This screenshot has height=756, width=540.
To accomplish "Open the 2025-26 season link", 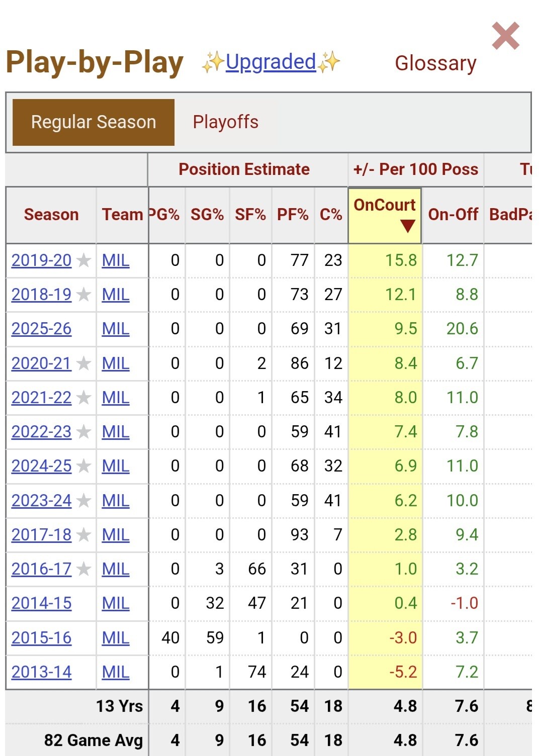I will coord(42,329).
